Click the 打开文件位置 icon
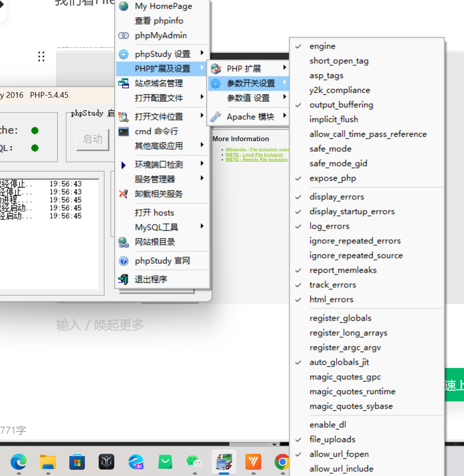Viewport: 464px width, 476px height. [124, 116]
